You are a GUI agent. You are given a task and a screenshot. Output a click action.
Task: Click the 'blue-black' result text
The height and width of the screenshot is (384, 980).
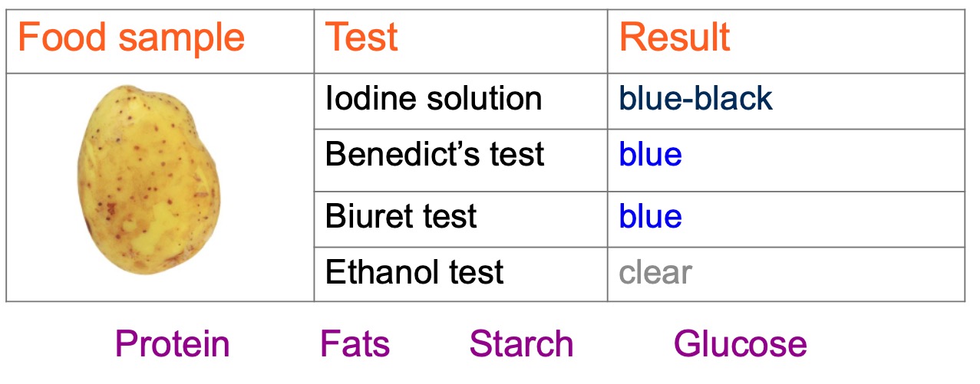coord(696,98)
